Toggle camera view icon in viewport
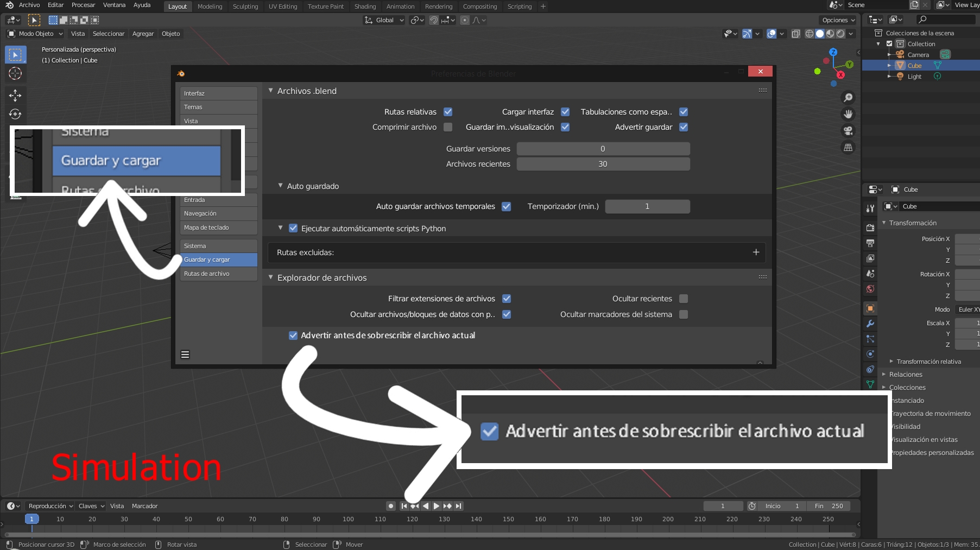Image resolution: width=980 pixels, height=550 pixels. 848,131
